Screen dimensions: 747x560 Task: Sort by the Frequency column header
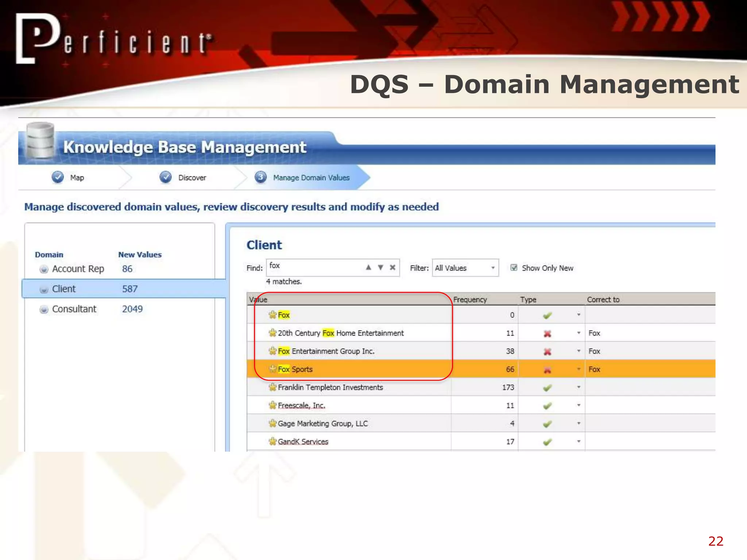[470, 300]
